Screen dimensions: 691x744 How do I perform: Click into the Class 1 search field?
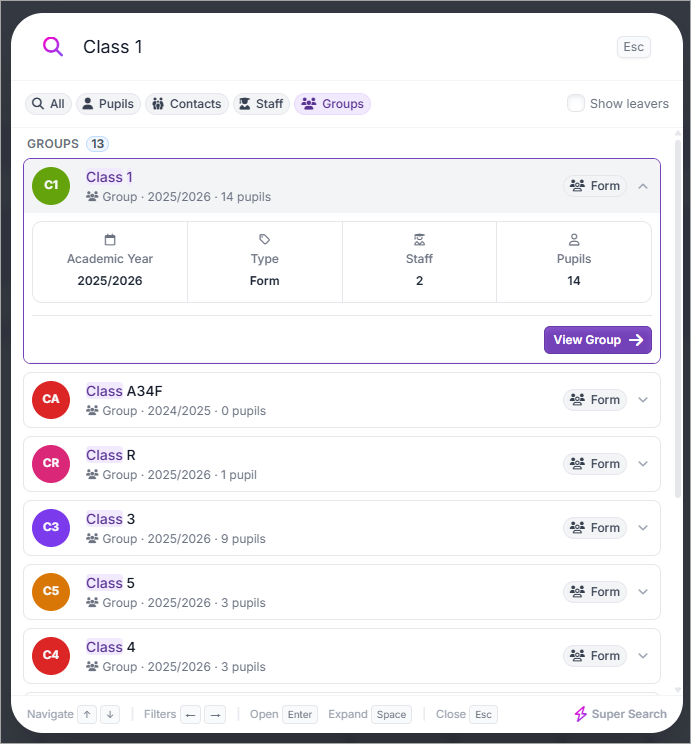tap(342, 47)
